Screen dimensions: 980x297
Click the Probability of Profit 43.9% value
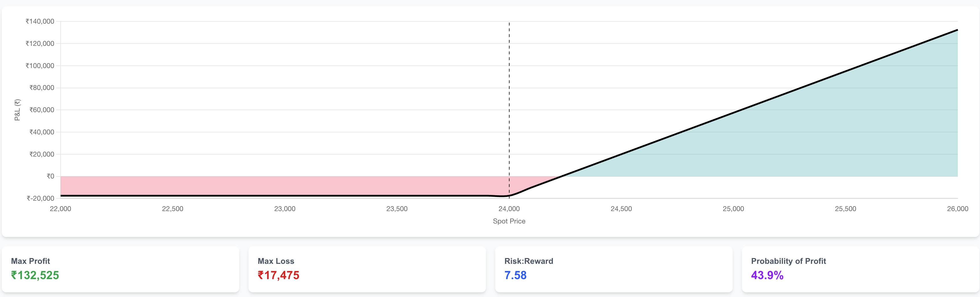pos(767,275)
